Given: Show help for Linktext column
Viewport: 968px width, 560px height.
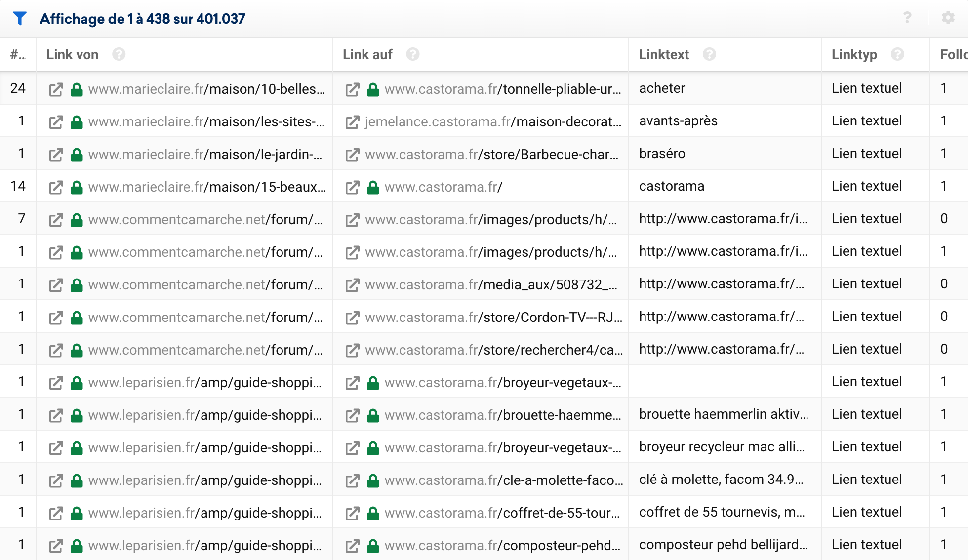Looking at the screenshot, I should point(709,54).
